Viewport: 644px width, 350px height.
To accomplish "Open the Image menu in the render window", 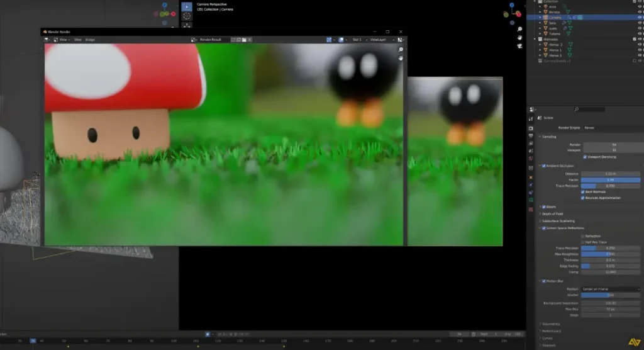I will point(90,40).
